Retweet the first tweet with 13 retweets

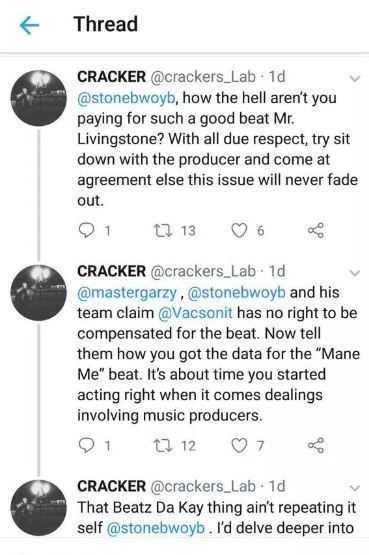click(x=163, y=230)
